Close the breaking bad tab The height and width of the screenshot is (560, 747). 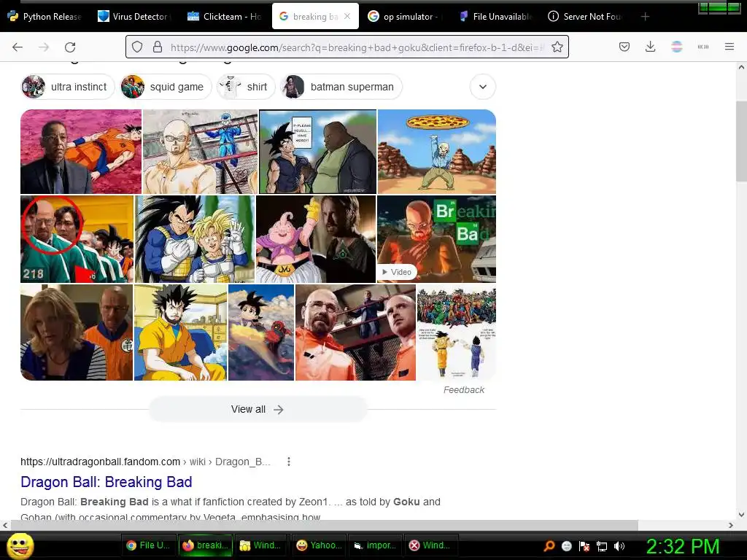[347, 16]
